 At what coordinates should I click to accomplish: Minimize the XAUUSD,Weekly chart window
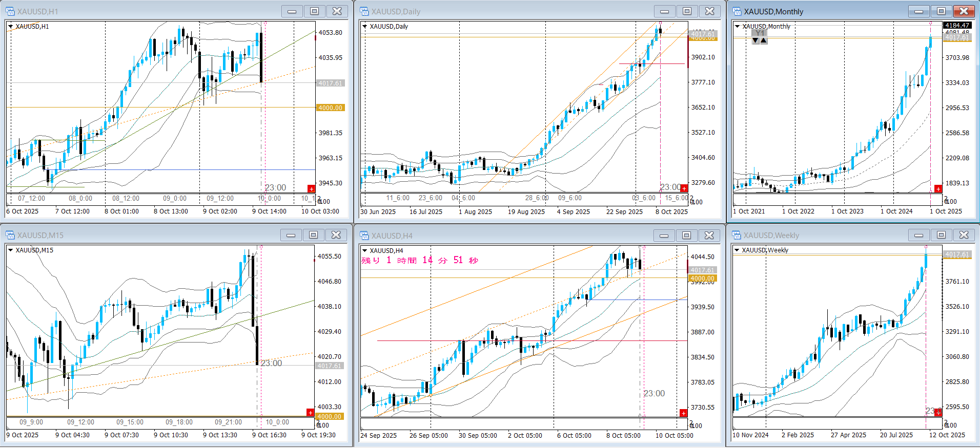(918, 236)
